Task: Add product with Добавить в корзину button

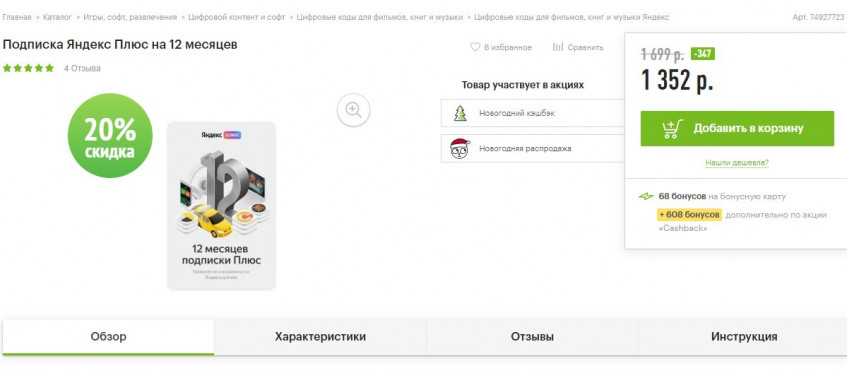Action: coord(737,128)
